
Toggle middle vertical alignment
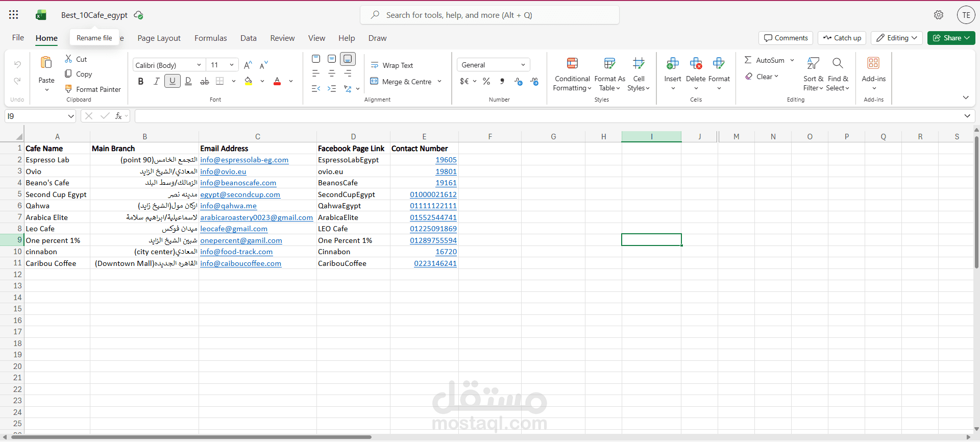332,59
